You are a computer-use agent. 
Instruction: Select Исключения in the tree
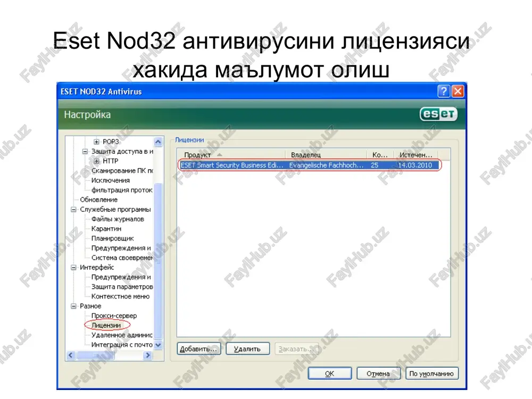pyautogui.click(x=110, y=180)
